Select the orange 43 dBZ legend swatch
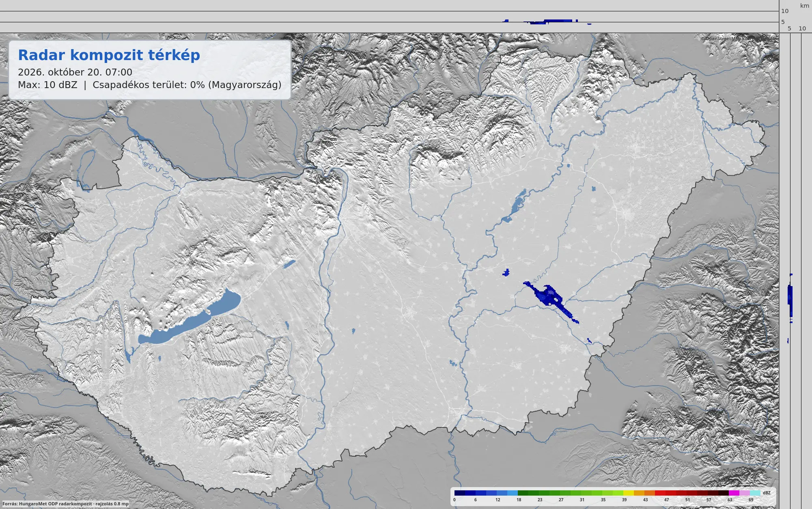Image resolution: width=812 pixels, height=509 pixels. point(639,493)
